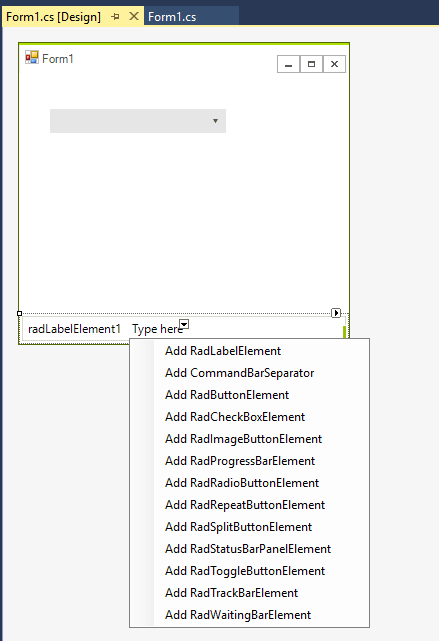Open the Type here item dropdown arrow
439x641 pixels.
tap(184, 324)
